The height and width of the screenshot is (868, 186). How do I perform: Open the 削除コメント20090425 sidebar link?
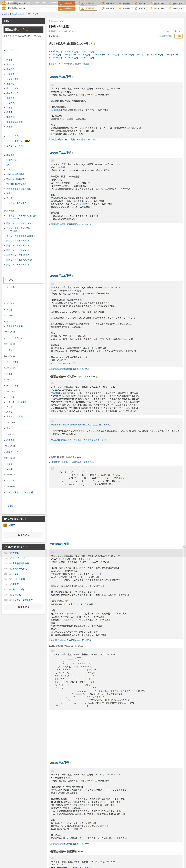pos(18,246)
